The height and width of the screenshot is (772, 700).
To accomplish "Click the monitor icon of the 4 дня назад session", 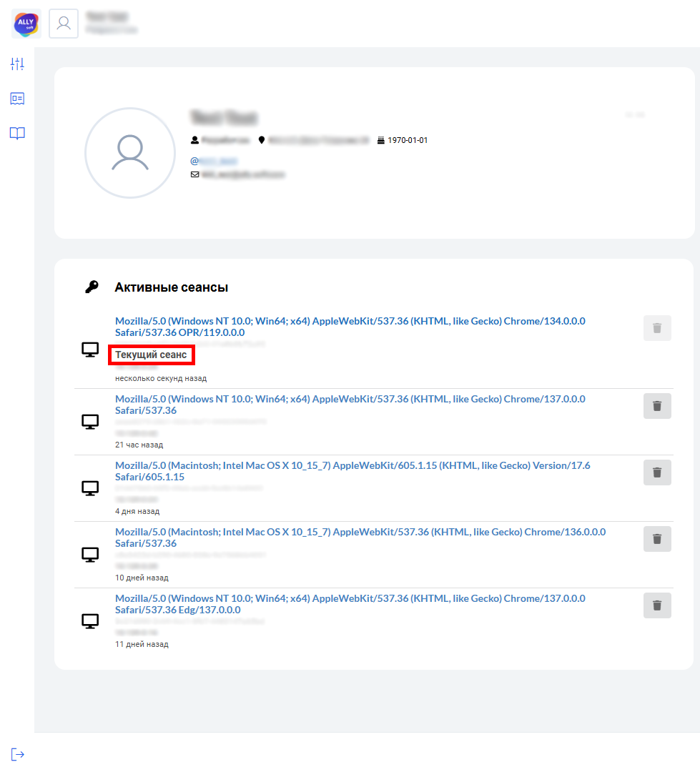I will click(90, 488).
